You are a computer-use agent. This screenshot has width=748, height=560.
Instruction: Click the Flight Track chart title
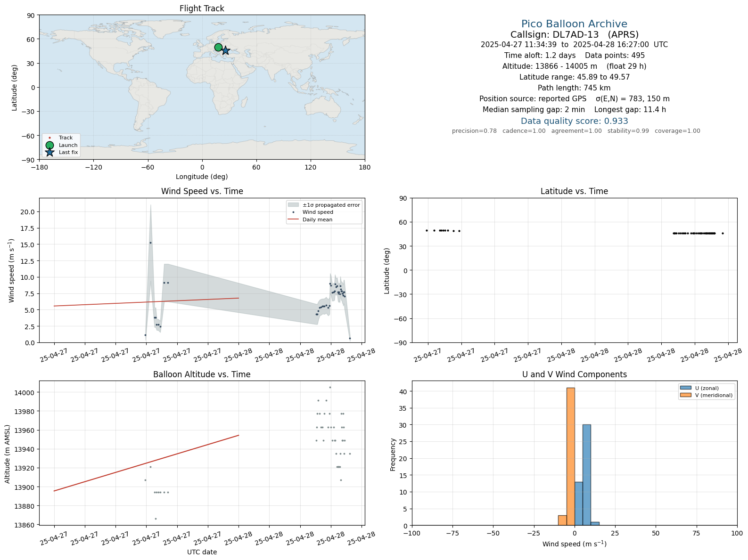click(x=202, y=8)
